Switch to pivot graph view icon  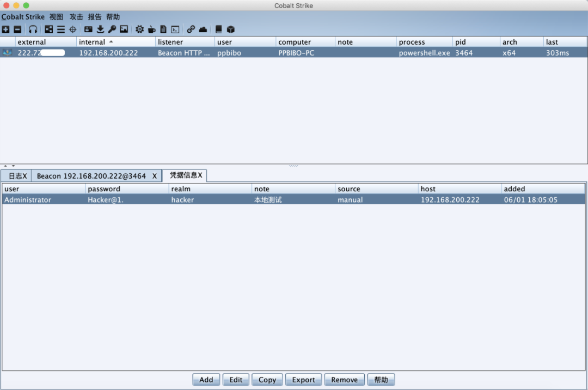(x=49, y=29)
